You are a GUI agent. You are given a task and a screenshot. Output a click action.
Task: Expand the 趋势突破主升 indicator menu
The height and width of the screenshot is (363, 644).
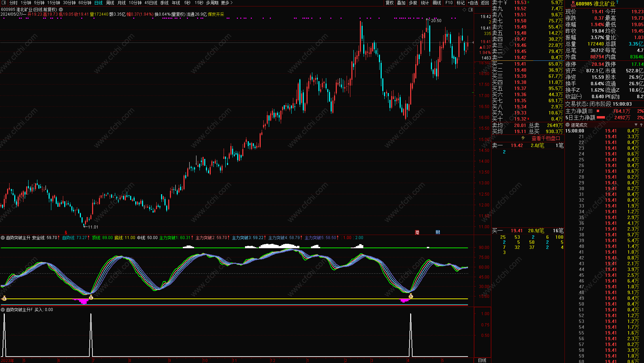[3, 238]
